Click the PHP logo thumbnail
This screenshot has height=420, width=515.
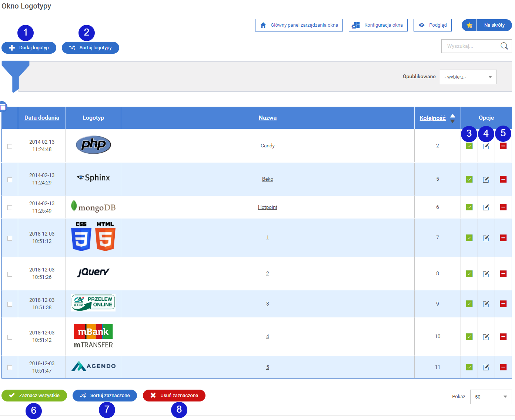(x=93, y=145)
